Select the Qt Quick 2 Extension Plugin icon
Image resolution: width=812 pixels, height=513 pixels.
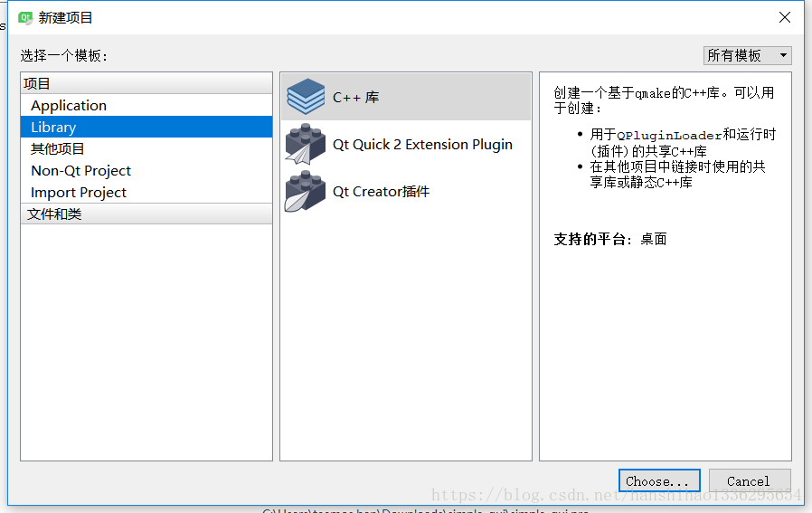click(306, 144)
